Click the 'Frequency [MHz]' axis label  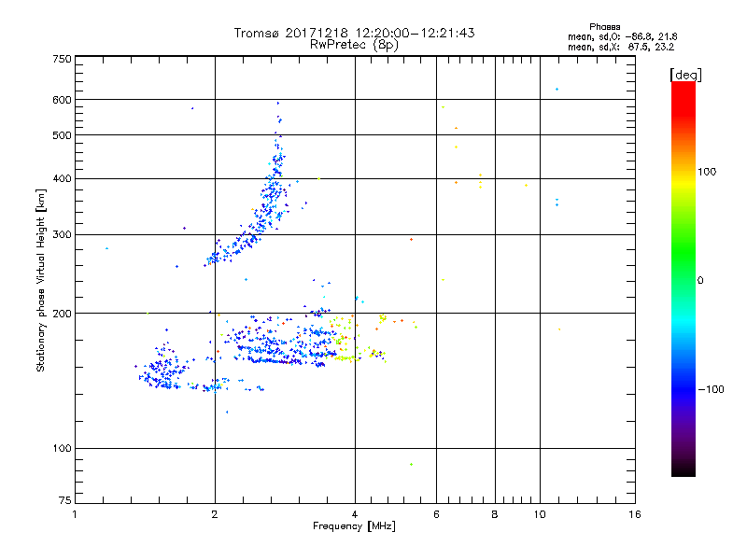click(354, 526)
